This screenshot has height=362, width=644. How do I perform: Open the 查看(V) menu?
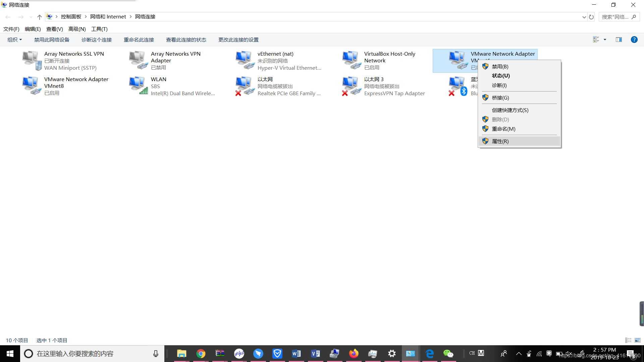pyautogui.click(x=55, y=29)
